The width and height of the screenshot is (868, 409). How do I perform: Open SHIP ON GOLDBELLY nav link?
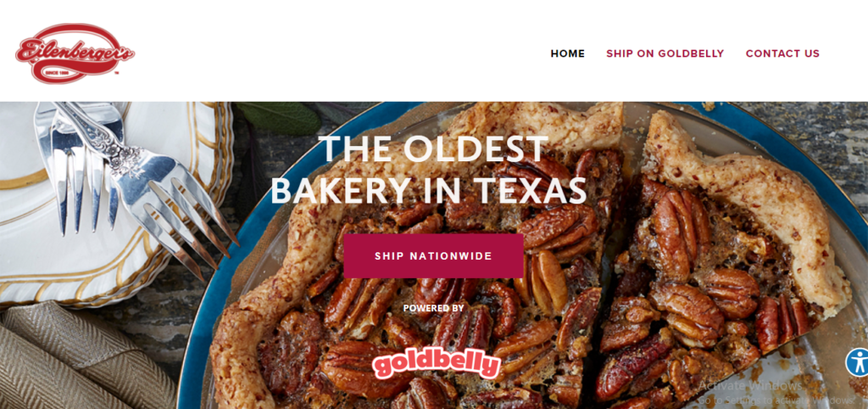[665, 53]
